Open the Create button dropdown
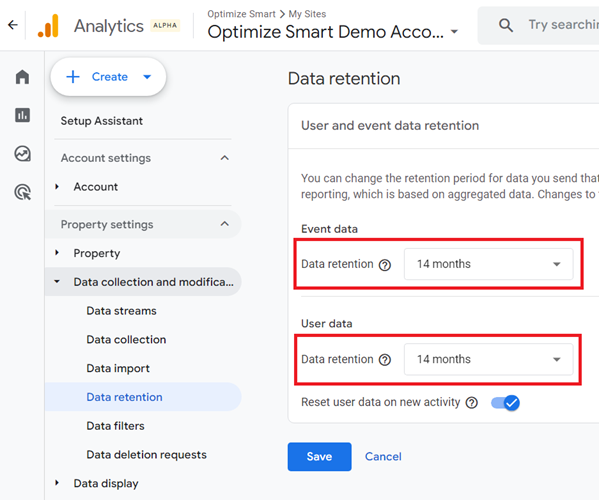The image size is (599, 500). tap(147, 77)
